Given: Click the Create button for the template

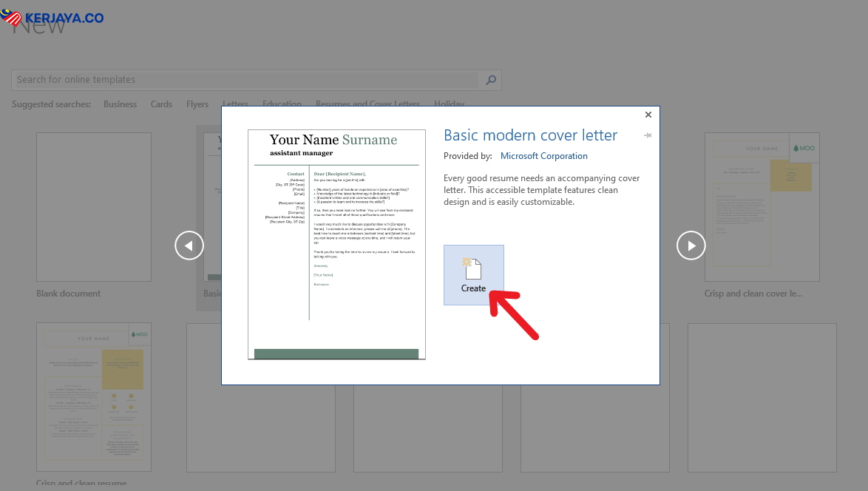Looking at the screenshot, I should [473, 275].
